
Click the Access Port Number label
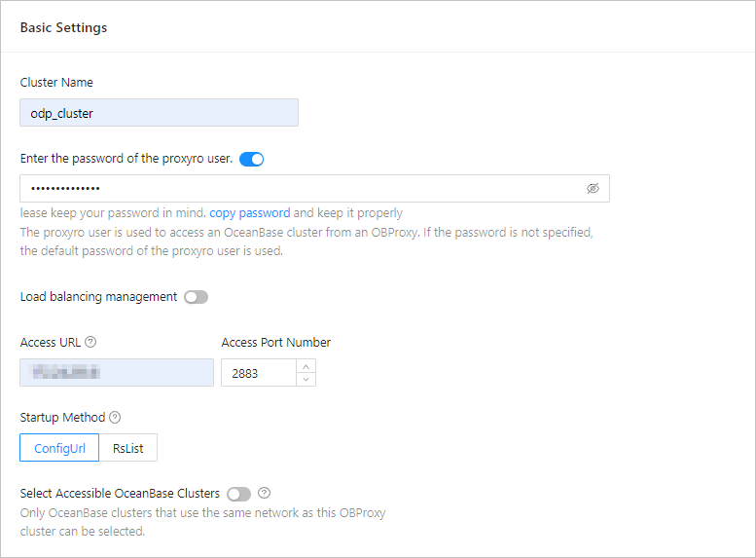click(x=275, y=343)
